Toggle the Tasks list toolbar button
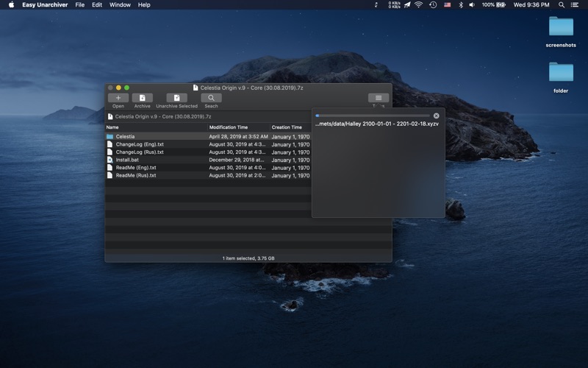This screenshot has width=588, height=368. click(379, 98)
